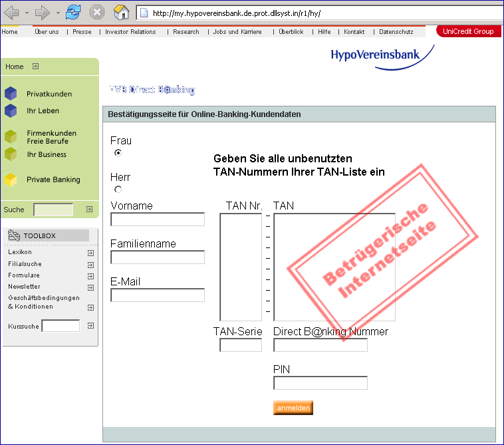Click the blue Privatkunden cube icon

11,93
